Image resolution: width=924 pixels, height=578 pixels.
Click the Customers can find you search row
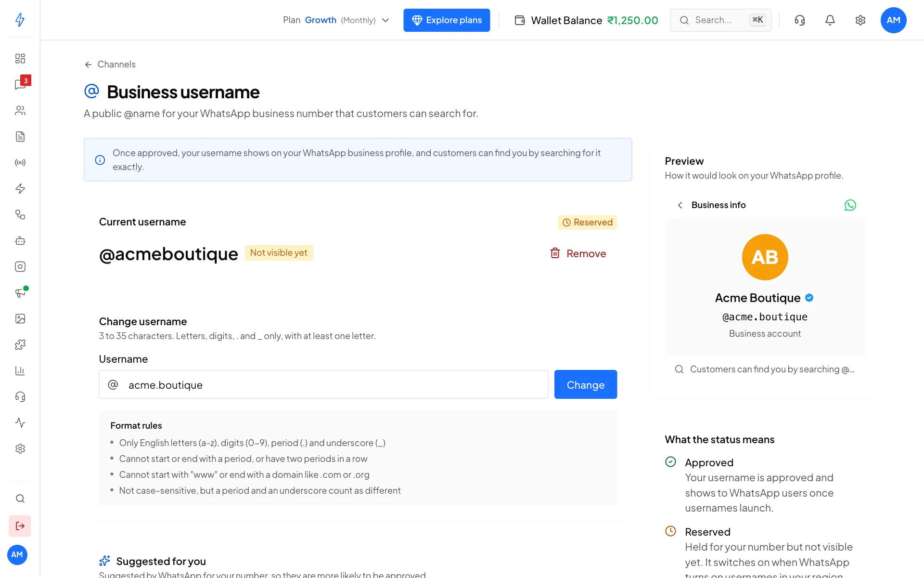(x=765, y=369)
